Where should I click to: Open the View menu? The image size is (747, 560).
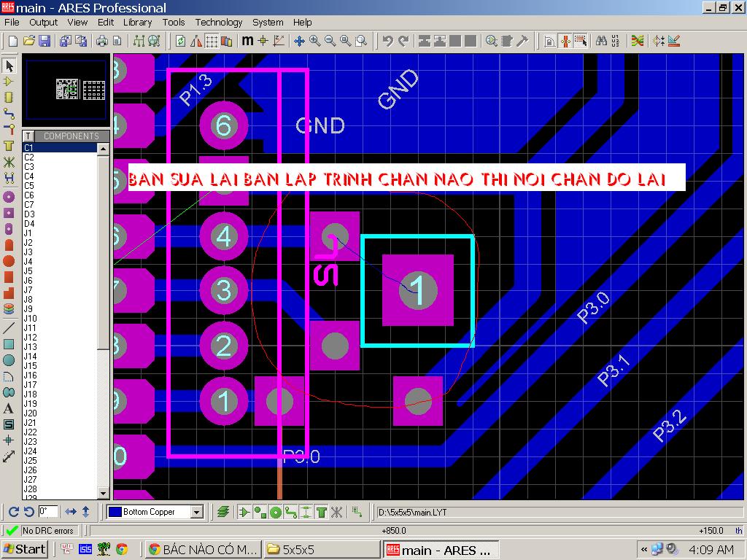tap(77, 23)
